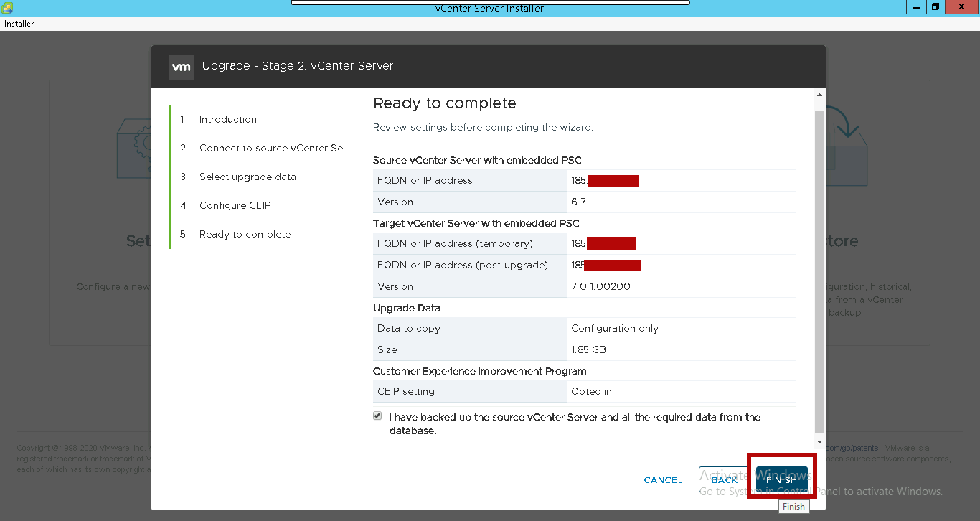Click Customer Experience Improvement Program heading

pos(480,371)
